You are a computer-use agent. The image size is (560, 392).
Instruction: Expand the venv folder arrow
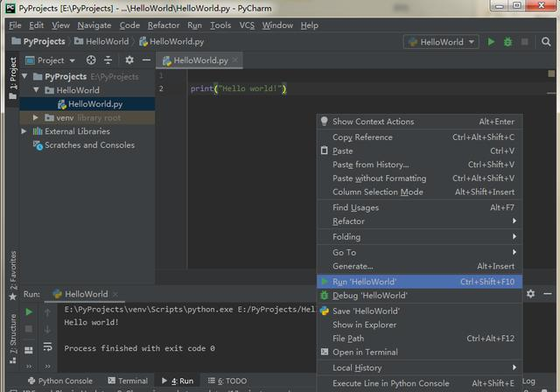tap(35, 117)
